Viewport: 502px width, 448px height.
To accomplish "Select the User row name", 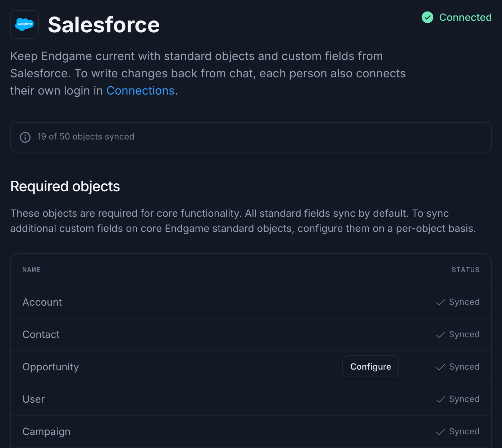I will (x=34, y=399).
